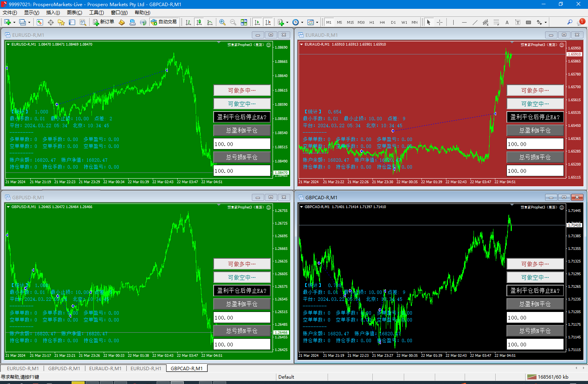
Task: Zoom in on the chart
Action: 222,22
